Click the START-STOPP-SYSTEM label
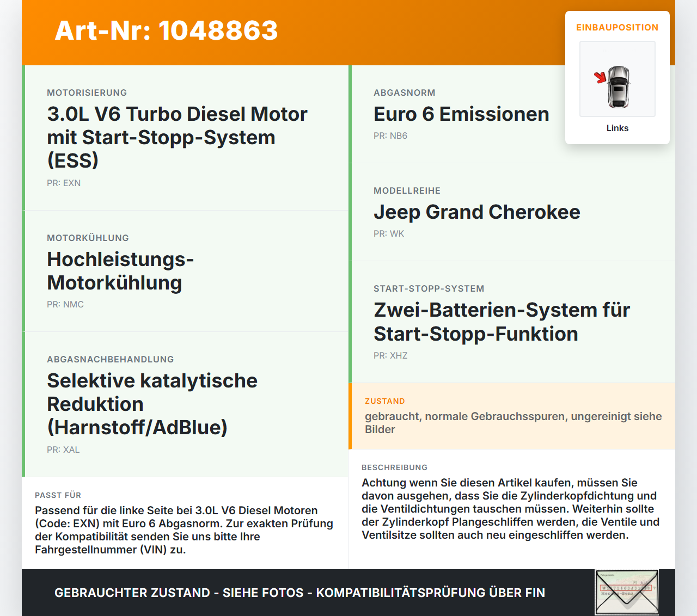The image size is (697, 616). click(x=429, y=288)
